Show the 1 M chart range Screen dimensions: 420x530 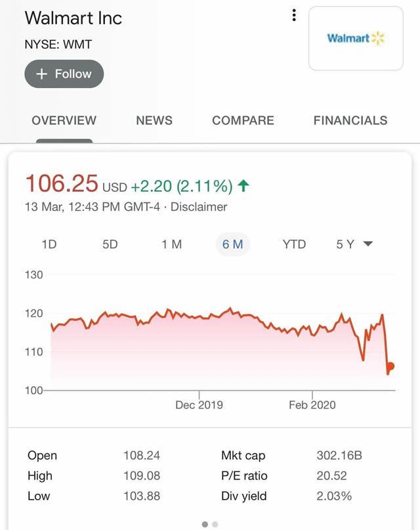(x=171, y=244)
